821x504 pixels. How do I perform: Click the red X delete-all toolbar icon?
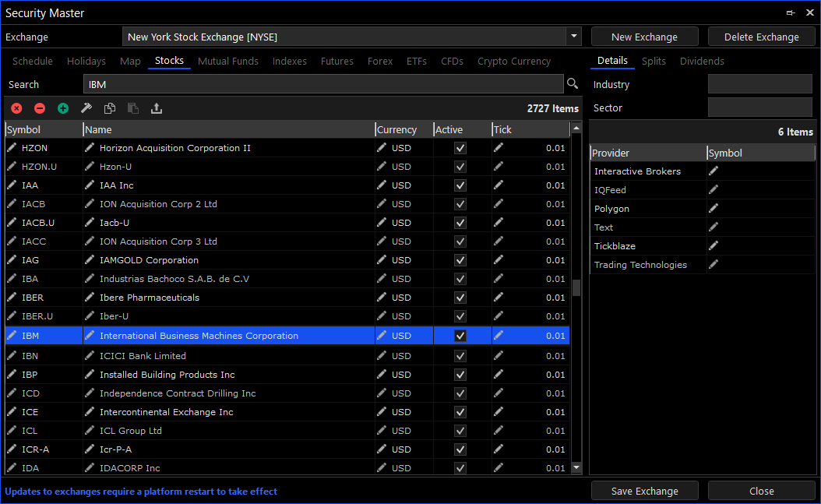tap(16, 109)
